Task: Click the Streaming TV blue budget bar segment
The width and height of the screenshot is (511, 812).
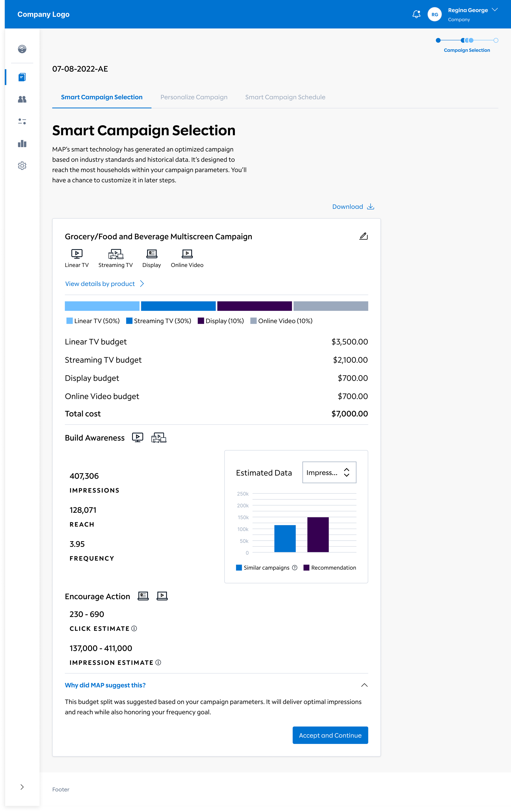Action: 178,306
